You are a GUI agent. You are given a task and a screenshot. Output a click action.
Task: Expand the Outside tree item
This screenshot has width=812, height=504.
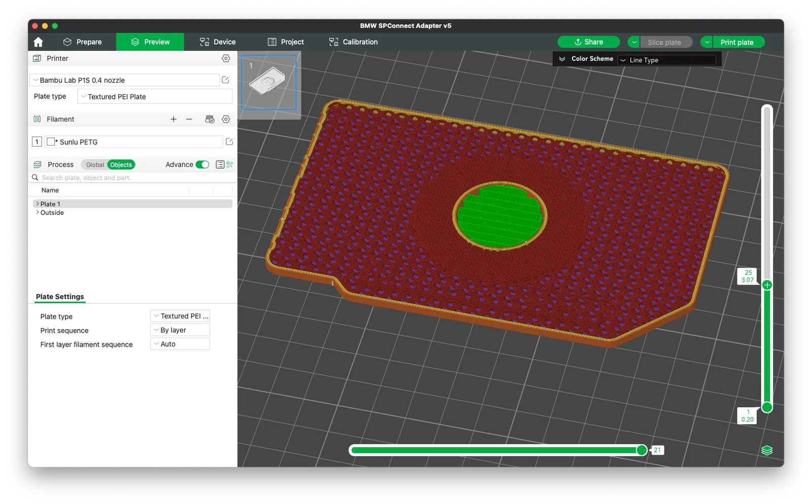point(38,212)
